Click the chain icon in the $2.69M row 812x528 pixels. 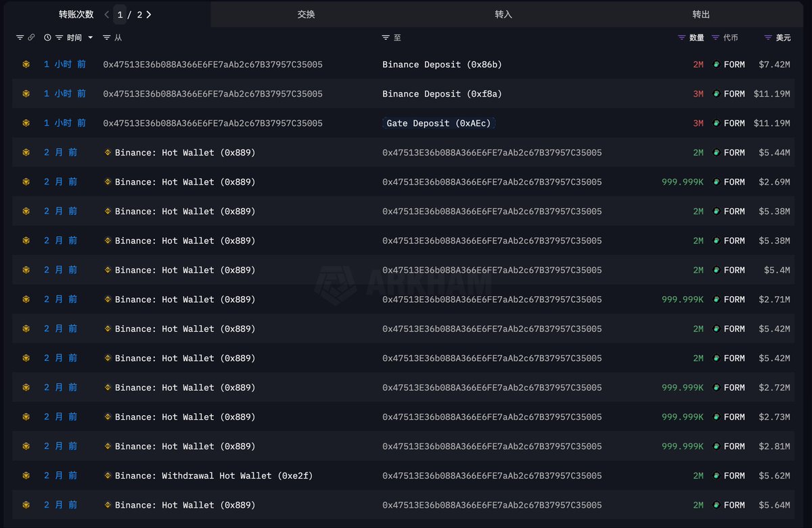(x=26, y=182)
